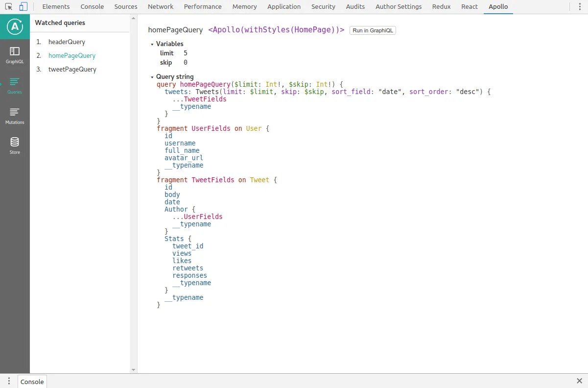588x388 pixels.
Task: Collapse the Query string section
Action: (x=152, y=77)
